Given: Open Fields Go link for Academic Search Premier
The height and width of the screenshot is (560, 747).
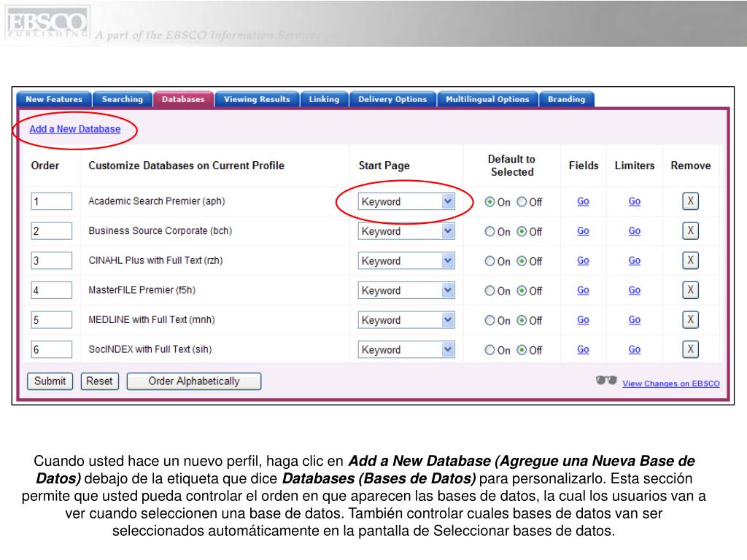Looking at the screenshot, I should click(x=583, y=201).
